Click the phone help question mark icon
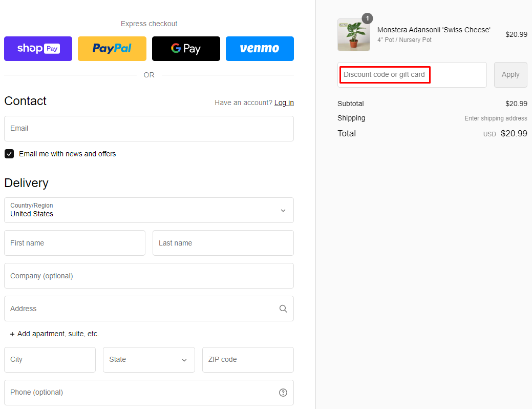The image size is (532, 409). 283,393
